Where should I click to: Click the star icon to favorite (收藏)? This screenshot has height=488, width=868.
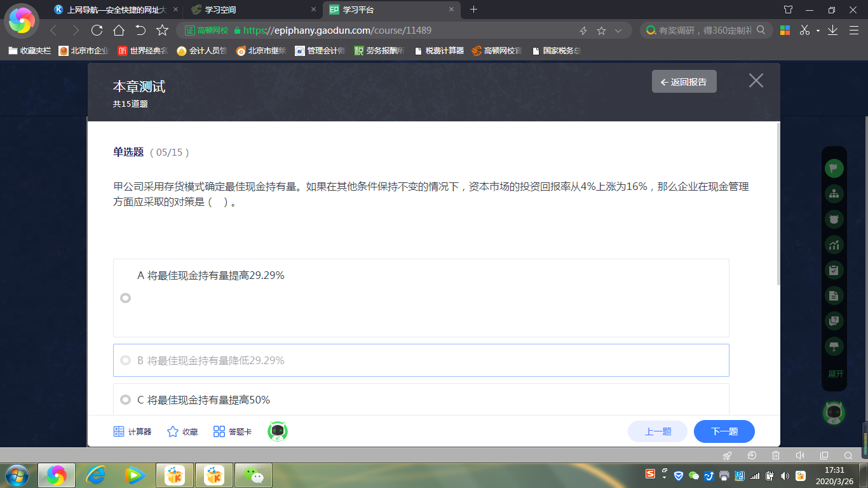point(182,431)
